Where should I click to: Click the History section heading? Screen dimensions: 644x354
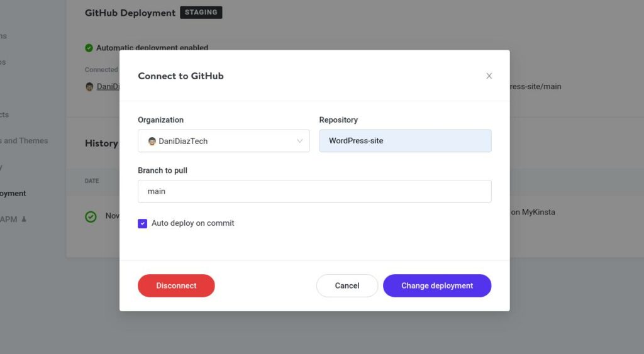(x=101, y=143)
